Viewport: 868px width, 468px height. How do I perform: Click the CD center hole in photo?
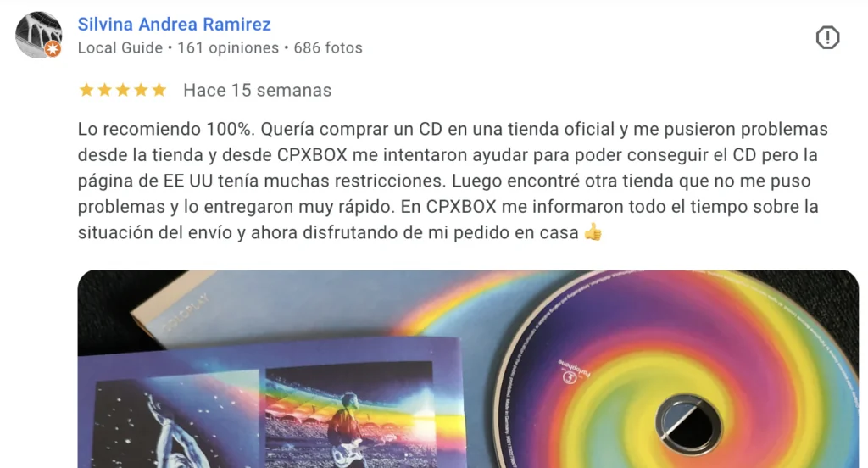pos(688,425)
